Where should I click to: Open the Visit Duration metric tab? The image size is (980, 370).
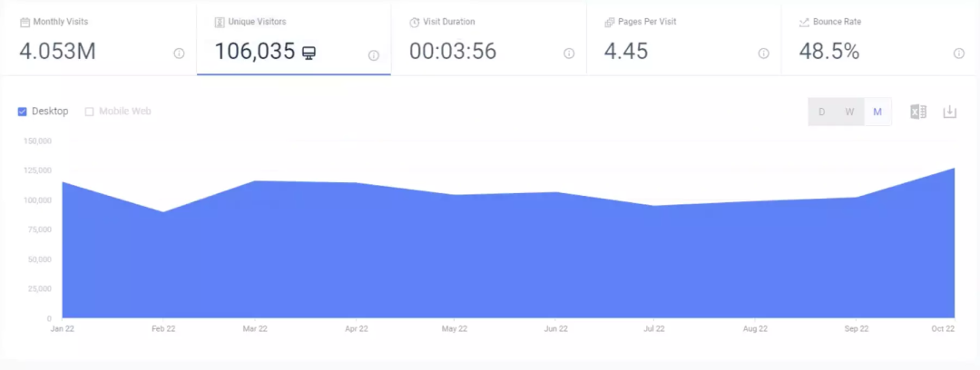[x=488, y=39]
